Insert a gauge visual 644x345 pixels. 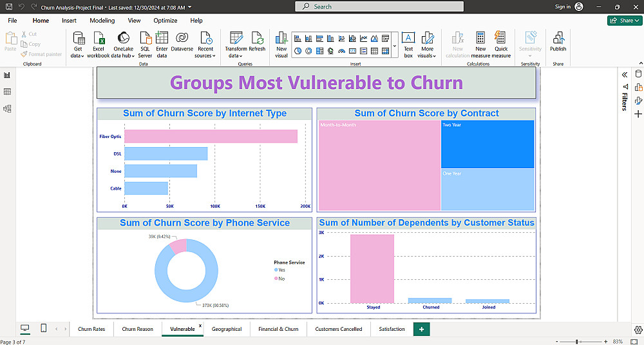pyautogui.click(x=341, y=51)
